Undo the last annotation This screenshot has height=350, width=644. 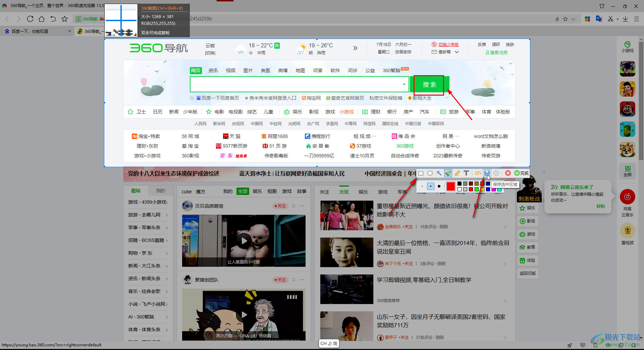[x=478, y=173]
